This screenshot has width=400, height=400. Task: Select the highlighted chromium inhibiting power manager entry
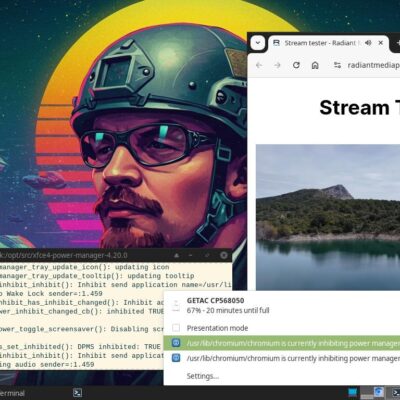282,343
